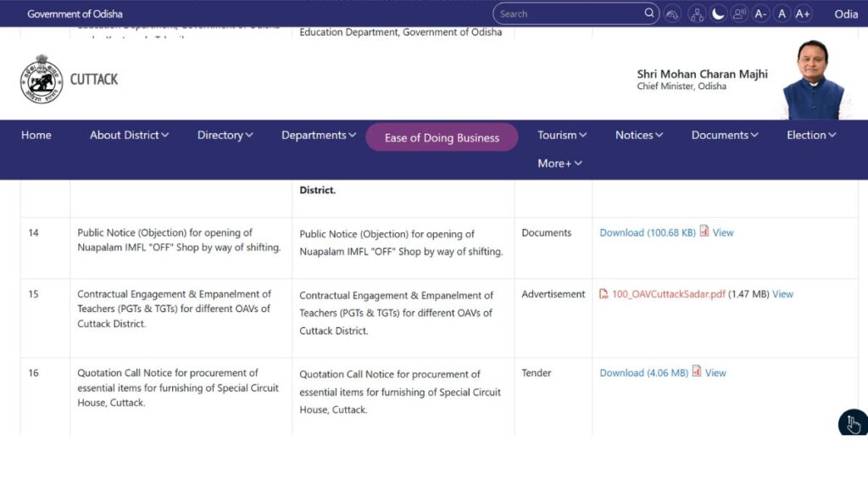
Task: Download the Nuapalam IMFL notice (100.68 KB)
Action: [x=647, y=232]
